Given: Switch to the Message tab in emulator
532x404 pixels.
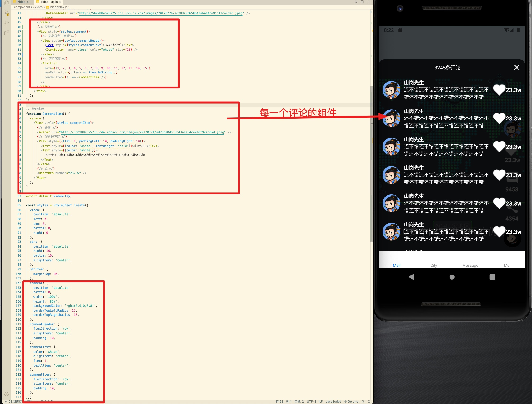Looking at the screenshot, I should click(470, 265).
